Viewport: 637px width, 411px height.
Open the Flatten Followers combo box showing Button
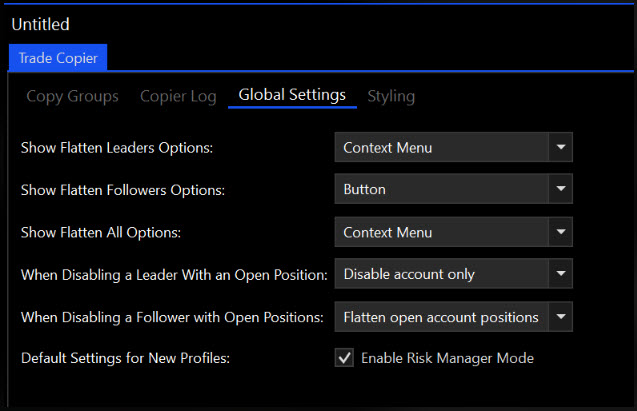tap(442, 189)
